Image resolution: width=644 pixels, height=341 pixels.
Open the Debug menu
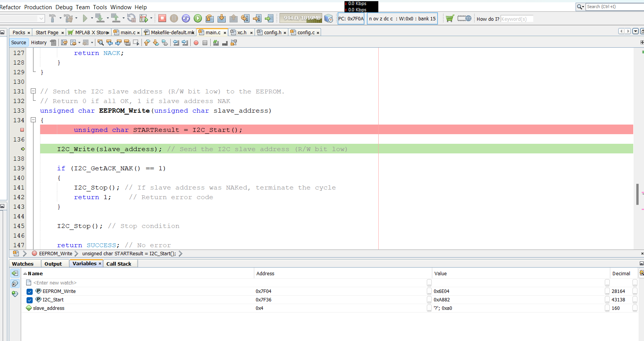pyautogui.click(x=64, y=7)
